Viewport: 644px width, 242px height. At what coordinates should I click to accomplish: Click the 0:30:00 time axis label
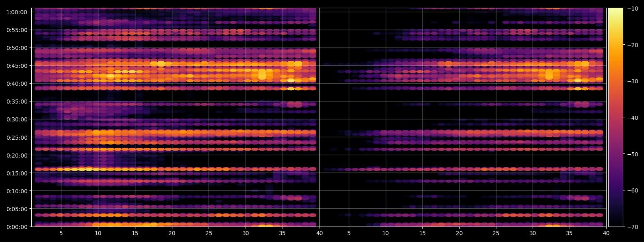click(x=17, y=119)
